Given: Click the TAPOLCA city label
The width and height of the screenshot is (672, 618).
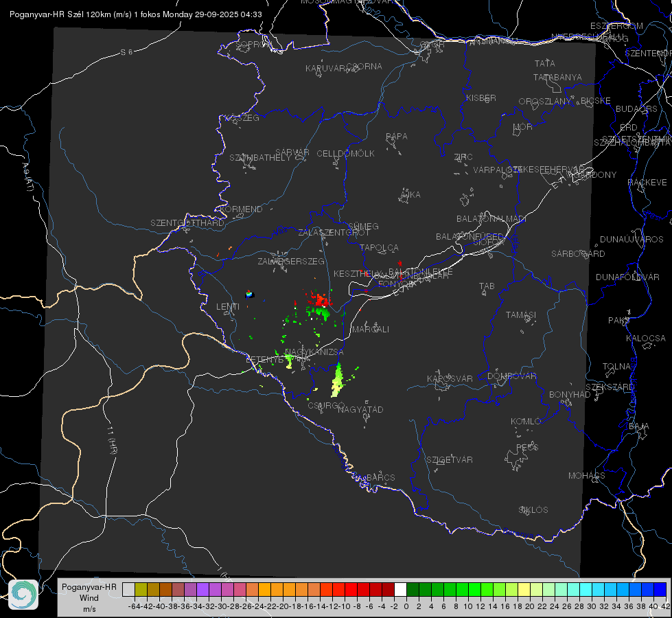Looking at the screenshot, I should [x=379, y=247].
